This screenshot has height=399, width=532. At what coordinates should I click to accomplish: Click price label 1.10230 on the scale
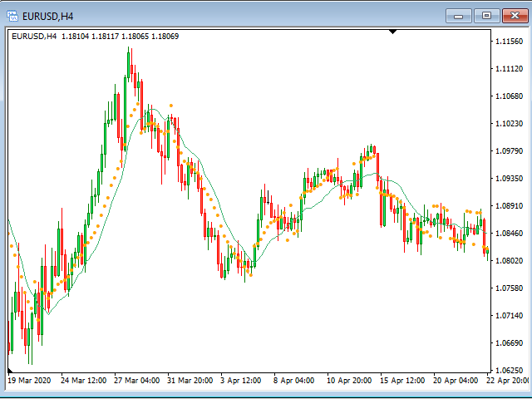point(510,124)
